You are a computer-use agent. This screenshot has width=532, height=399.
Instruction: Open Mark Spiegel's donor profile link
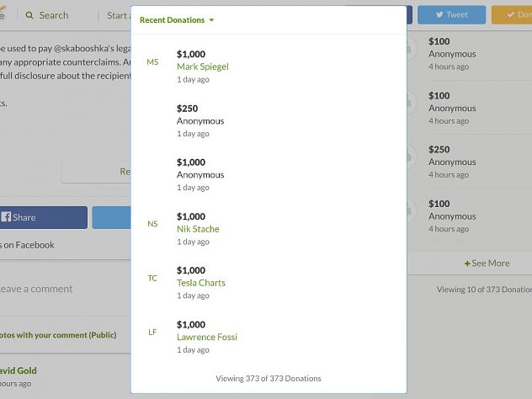203,66
